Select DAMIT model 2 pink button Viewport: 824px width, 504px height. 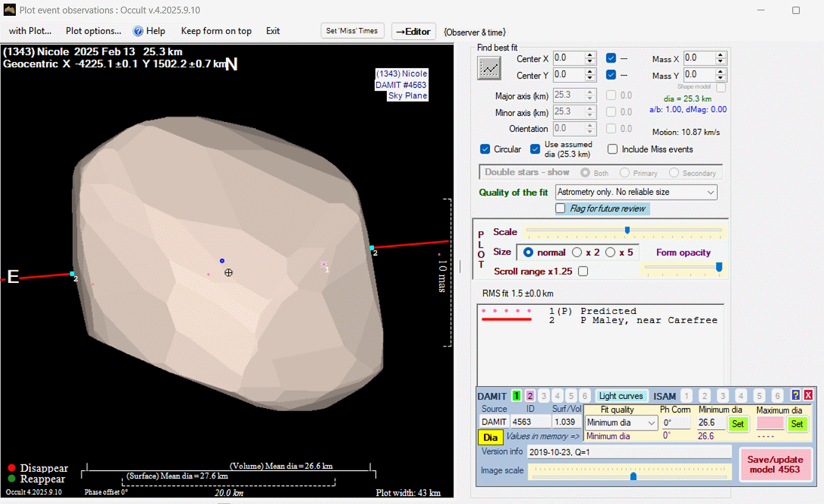[x=530, y=396]
